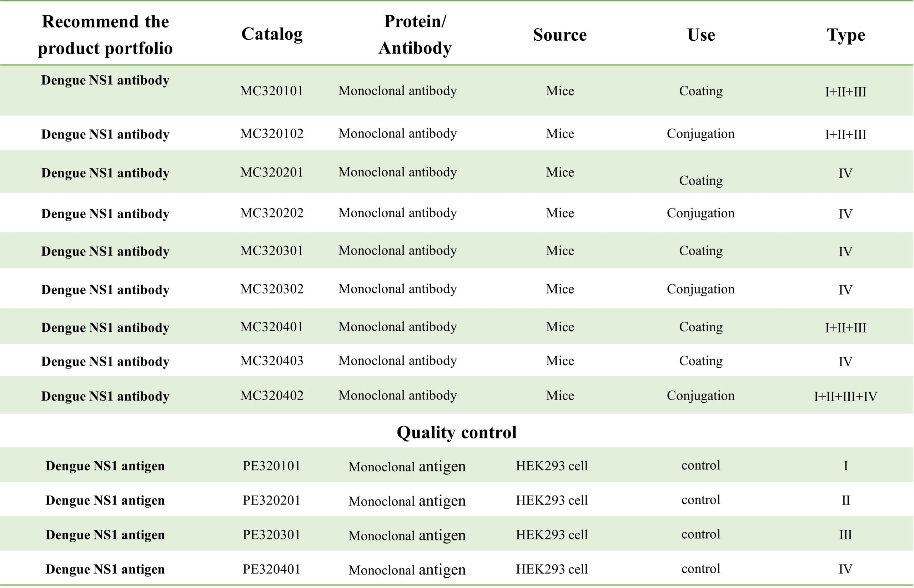Click the Catalog column header
The height and width of the screenshot is (588, 914).
272,34
